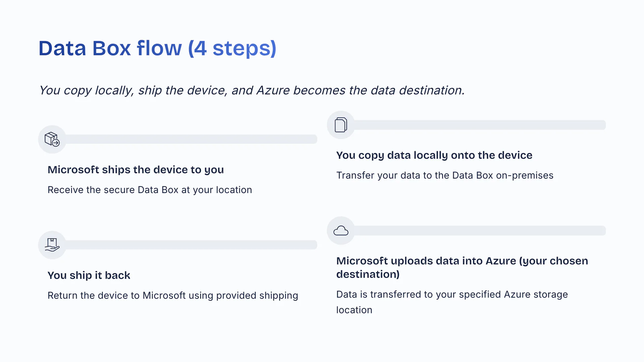Click '(4 steps)' in the title
The height and width of the screenshot is (362, 644).
(232, 48)
